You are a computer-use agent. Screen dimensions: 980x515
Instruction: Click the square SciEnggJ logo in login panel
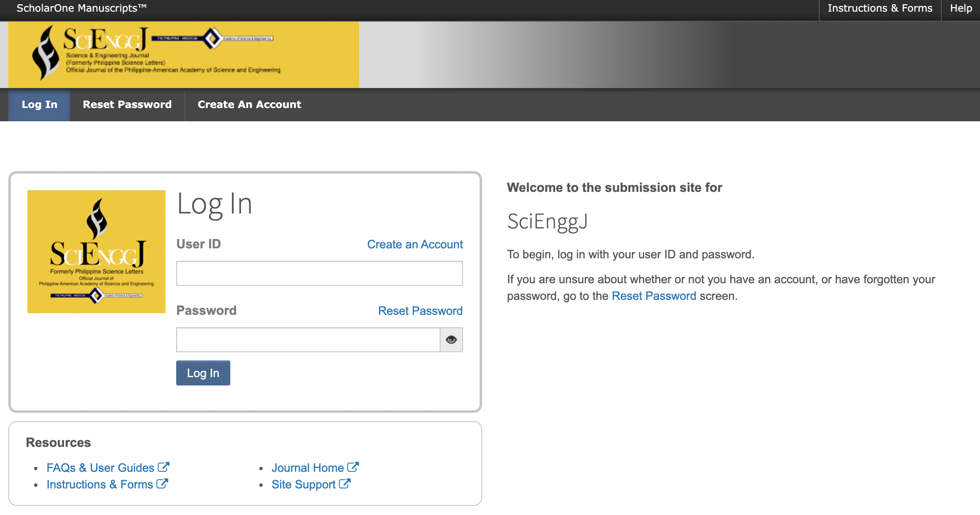pyautogui.click(x=96, y=252)
